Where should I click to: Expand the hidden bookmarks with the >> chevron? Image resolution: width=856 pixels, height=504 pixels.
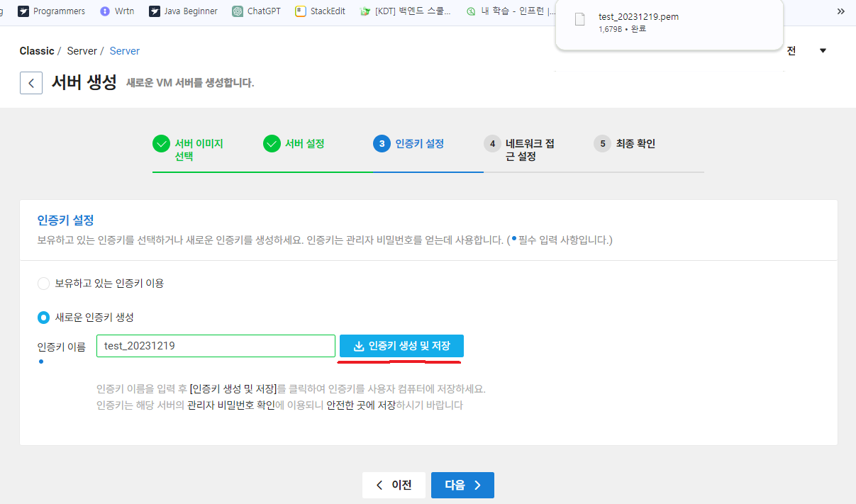click(842, 11)
